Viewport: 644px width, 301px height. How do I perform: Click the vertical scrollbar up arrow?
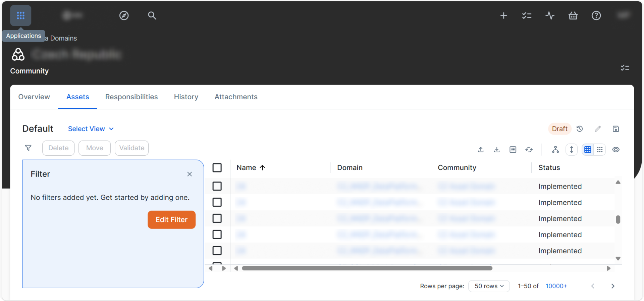[618, 182]
